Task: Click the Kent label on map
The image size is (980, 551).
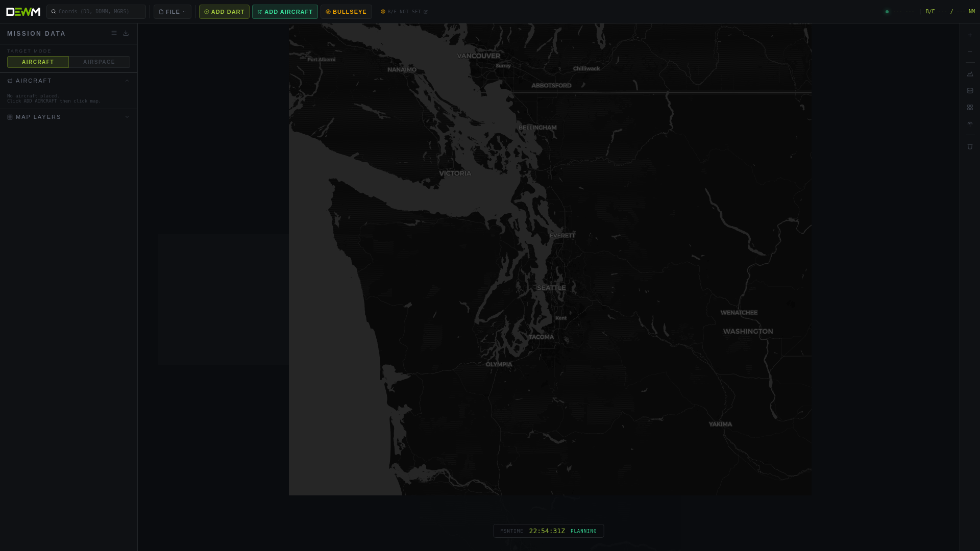Action: [561, 318]
